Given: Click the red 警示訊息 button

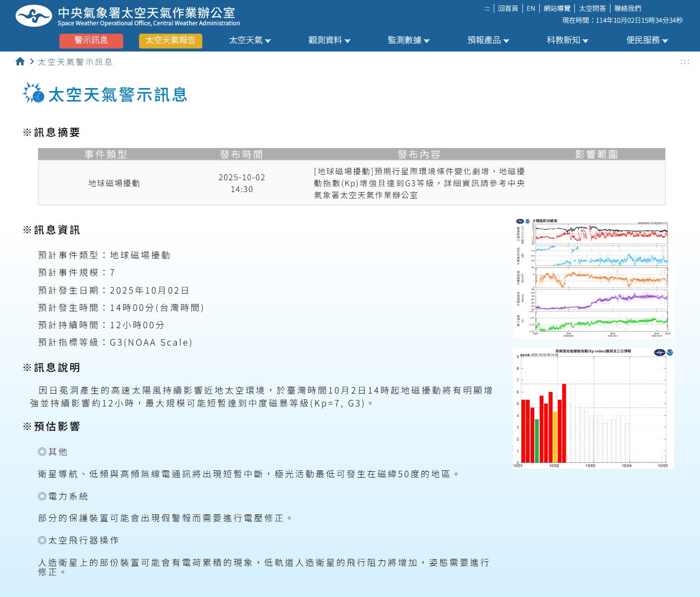Looking at the screenshot, I should pos(91,41).
